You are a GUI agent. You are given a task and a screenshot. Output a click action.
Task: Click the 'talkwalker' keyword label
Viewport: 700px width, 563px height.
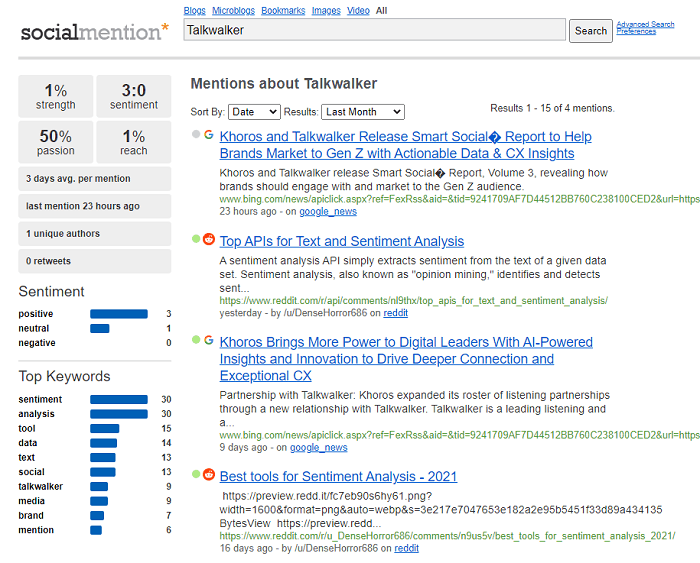click(41, 487)
